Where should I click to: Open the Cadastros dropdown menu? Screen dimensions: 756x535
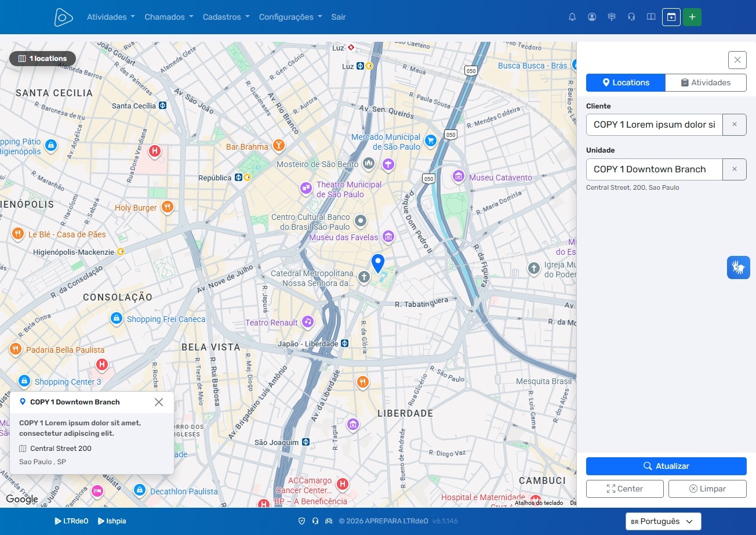coord(226,17)
